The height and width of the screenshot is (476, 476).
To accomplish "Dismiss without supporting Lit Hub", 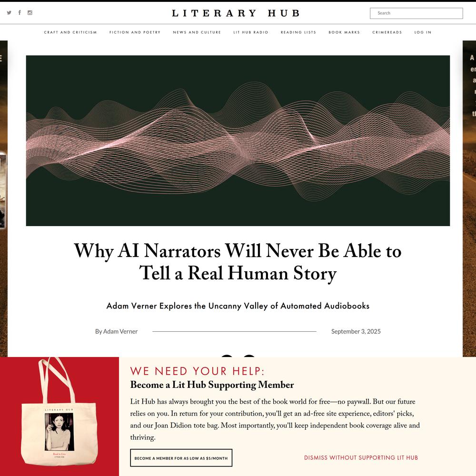I will pyautogui.click(x=361, y=458).
